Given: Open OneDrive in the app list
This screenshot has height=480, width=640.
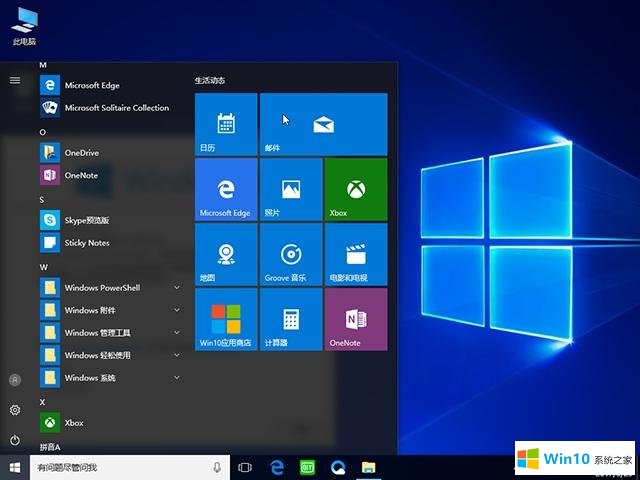Looking at the screenshot, I should [110, 153].
